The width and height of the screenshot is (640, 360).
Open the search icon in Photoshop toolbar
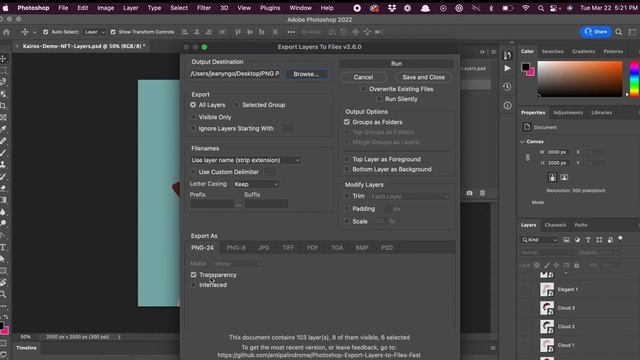619,32
